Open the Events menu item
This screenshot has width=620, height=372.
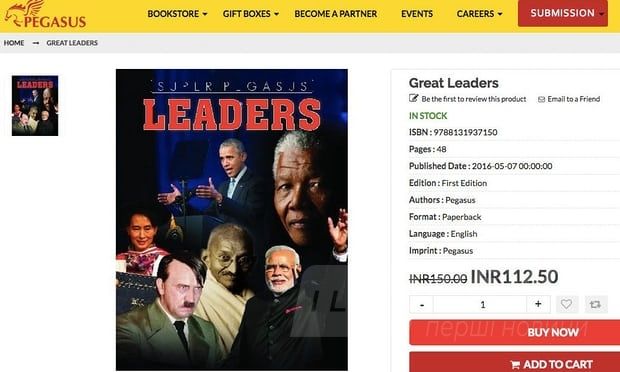[x=417, y=14]
